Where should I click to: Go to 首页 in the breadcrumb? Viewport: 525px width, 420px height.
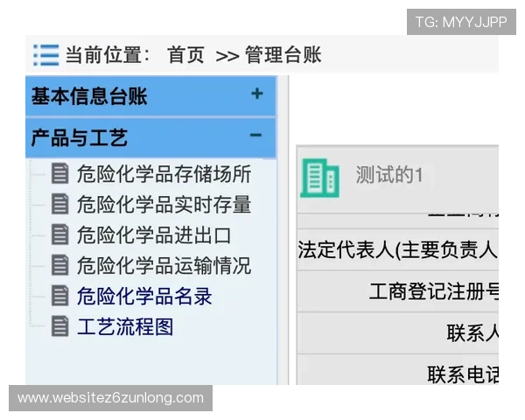pyautogui.click(x=185, y=55)
